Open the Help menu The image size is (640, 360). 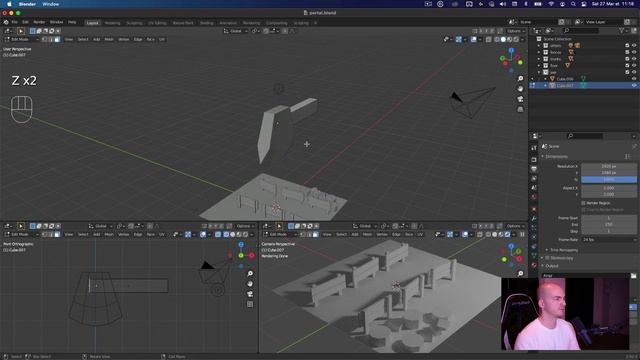click(72, 22)
